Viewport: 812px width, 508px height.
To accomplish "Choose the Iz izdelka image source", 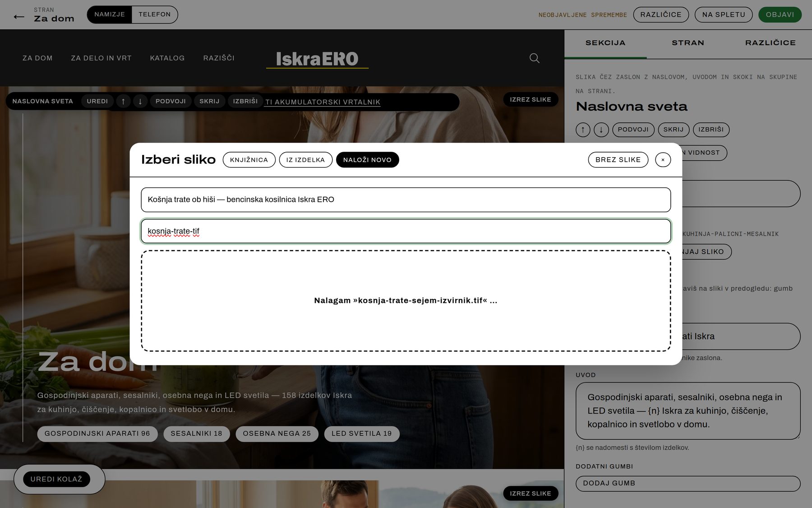I will click(x=305, y=160).
